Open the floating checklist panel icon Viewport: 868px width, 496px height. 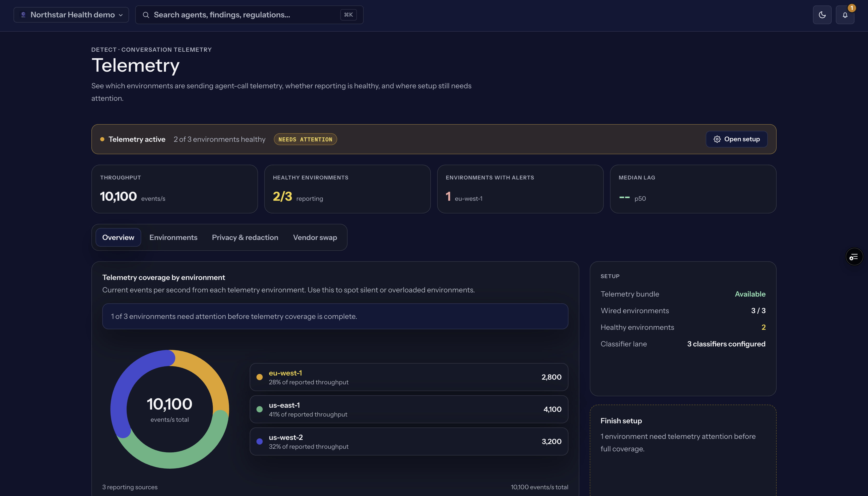[854, 257]
